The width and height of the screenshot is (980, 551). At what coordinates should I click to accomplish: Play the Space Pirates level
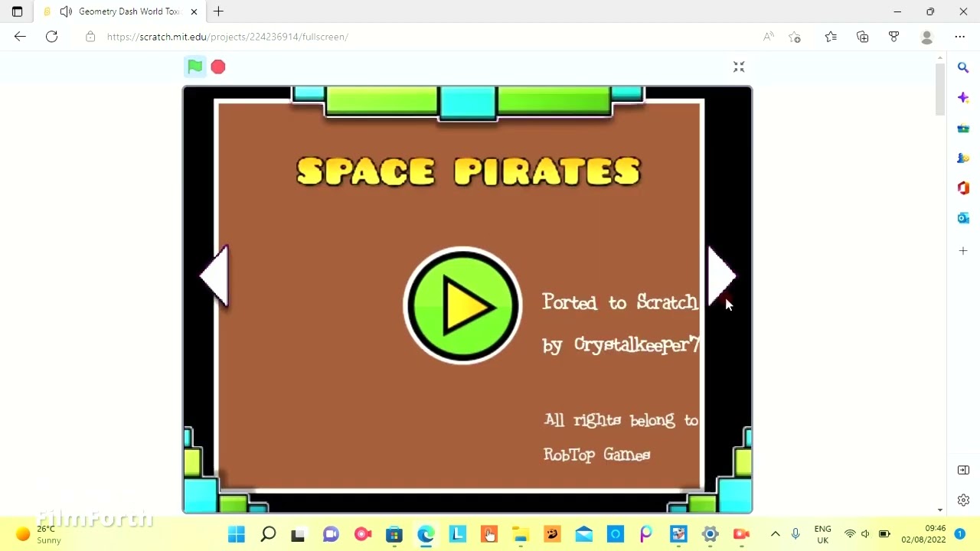coord(462,305)
